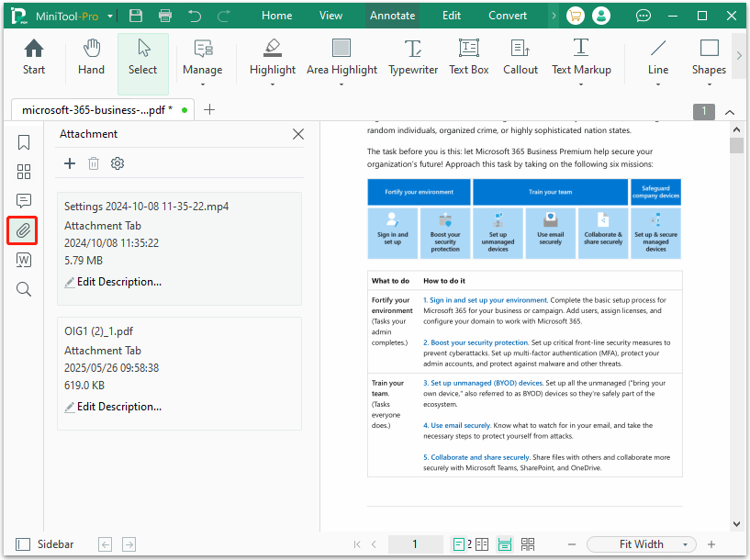
Task: Switch to the Home ribbon tab
Action: [277, 16]
